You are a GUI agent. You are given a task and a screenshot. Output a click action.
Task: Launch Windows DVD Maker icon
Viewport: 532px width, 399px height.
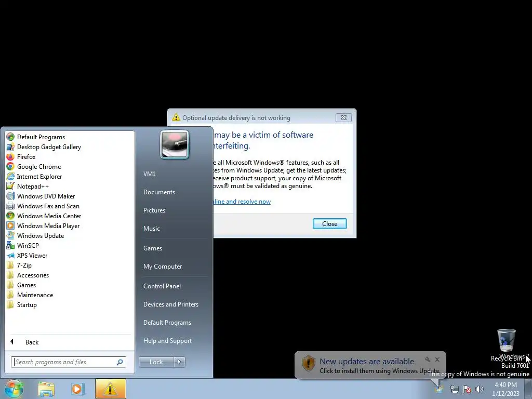(10, 196)
